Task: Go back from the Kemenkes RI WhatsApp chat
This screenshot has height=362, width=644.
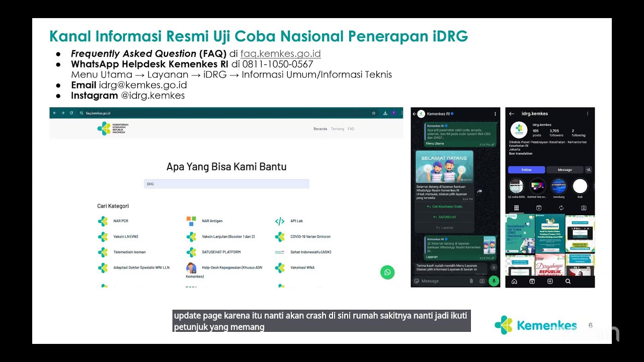Action: pos(415,114)
